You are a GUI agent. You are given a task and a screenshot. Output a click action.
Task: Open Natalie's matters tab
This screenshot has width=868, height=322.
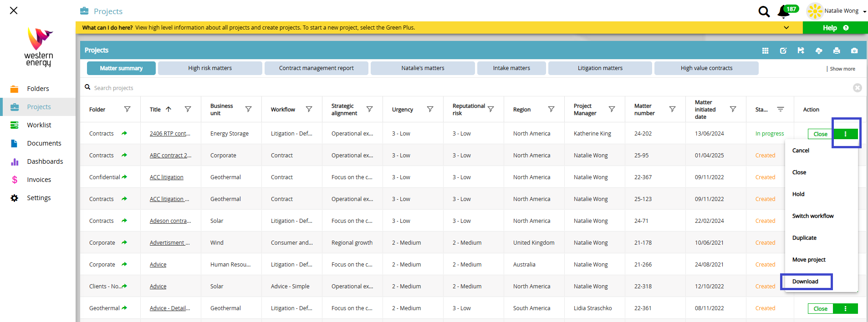[423, 68]
